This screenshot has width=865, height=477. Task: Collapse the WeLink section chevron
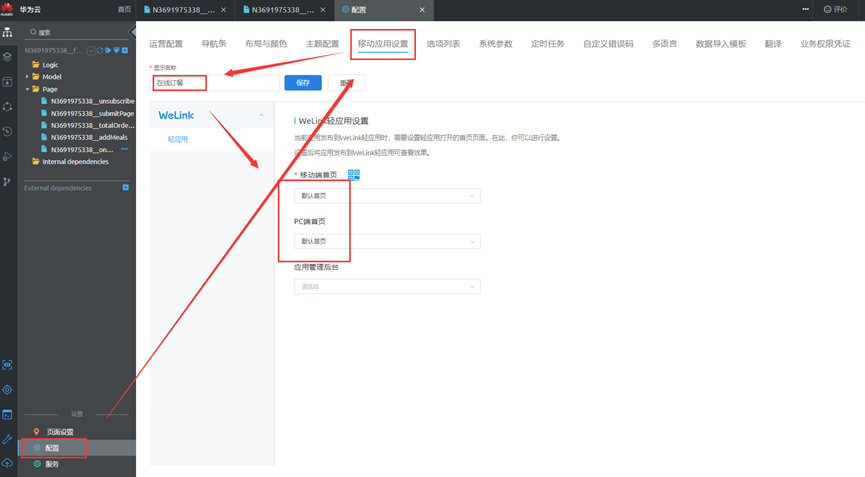[x=261, y=115]
